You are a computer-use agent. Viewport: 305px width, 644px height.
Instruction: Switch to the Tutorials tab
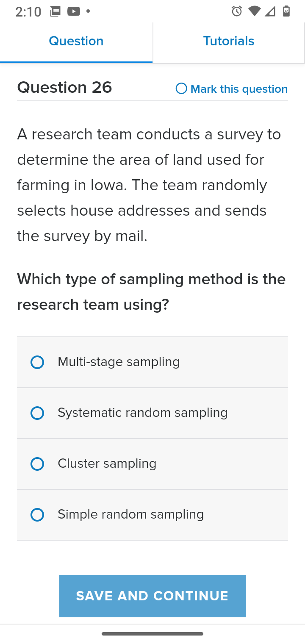coord(229,42)
